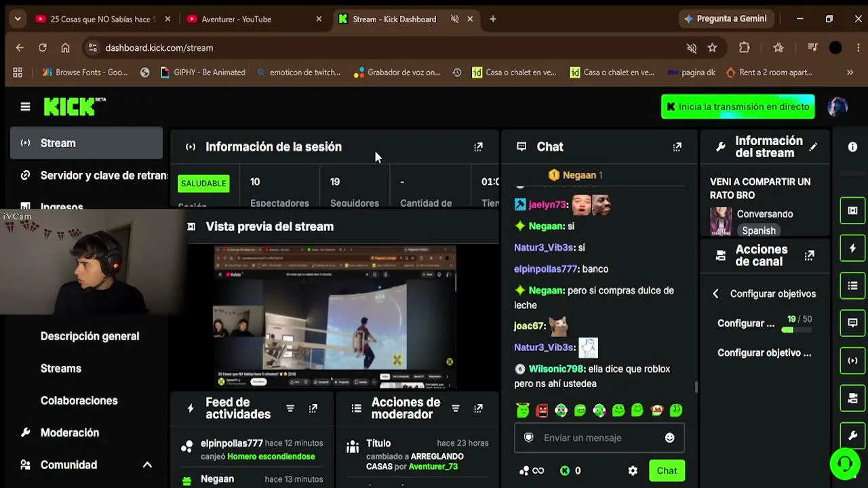Pop out the Feed de actividades panel

point(313,408)
